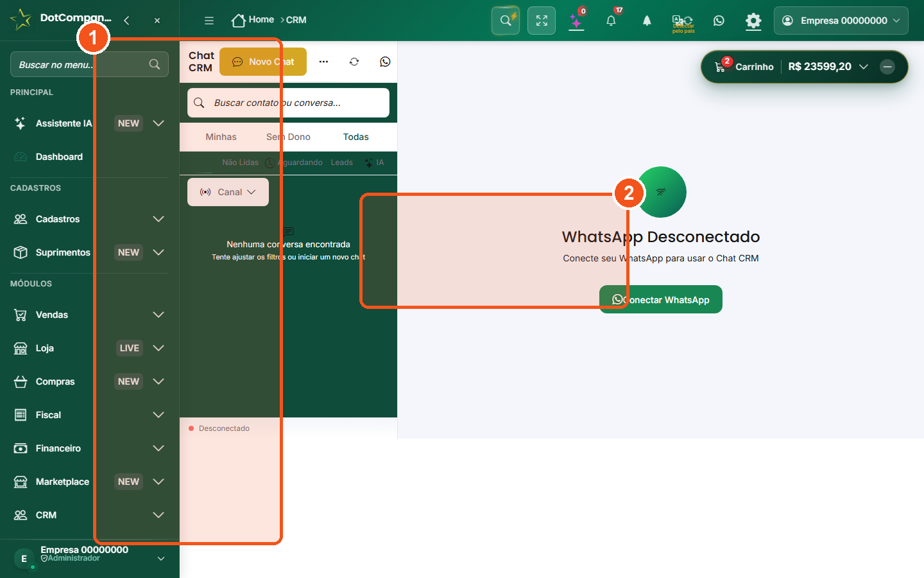Click the Fiscal document icon
The width and height of the screenshot is (924, 578).
(x=21, y=415)
